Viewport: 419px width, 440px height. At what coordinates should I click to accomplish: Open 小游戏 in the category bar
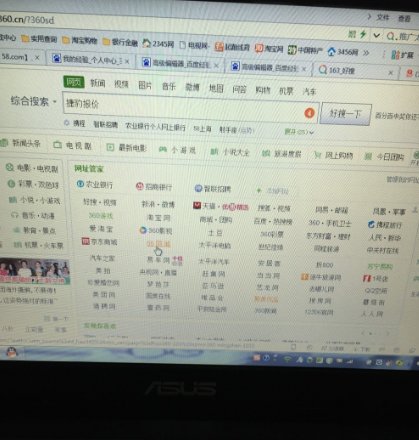pyautogui.click(x=177, y=150)
